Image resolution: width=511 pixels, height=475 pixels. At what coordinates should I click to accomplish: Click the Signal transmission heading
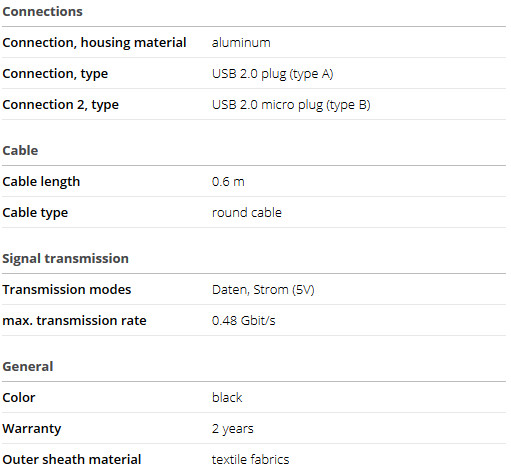(65, 259)
